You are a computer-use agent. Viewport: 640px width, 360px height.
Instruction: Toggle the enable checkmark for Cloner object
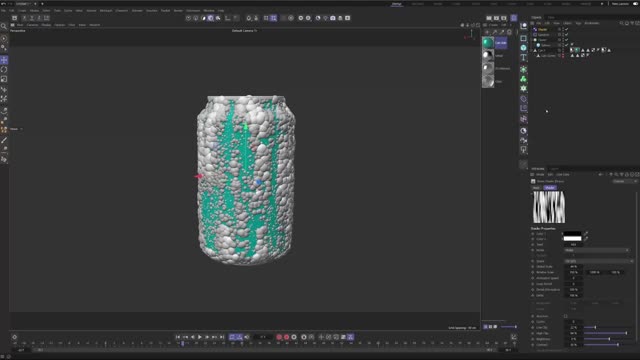[567, 40]
